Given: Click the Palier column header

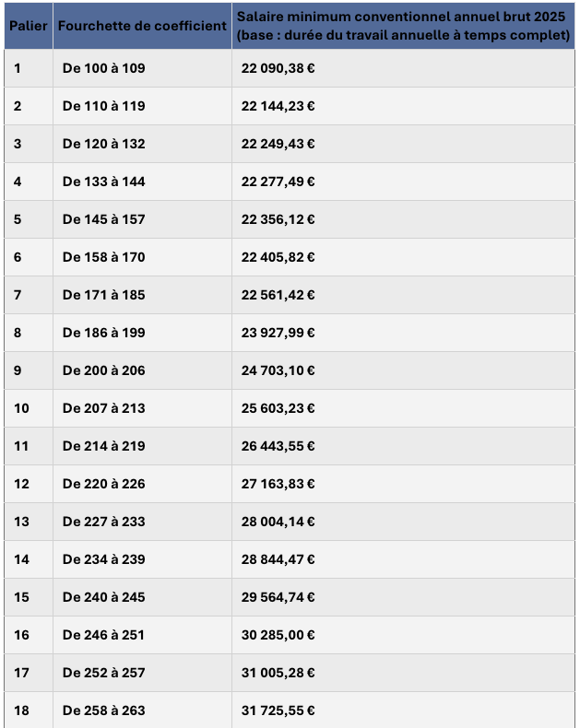Looking at the screenshot, I should (x=28, y=26).
